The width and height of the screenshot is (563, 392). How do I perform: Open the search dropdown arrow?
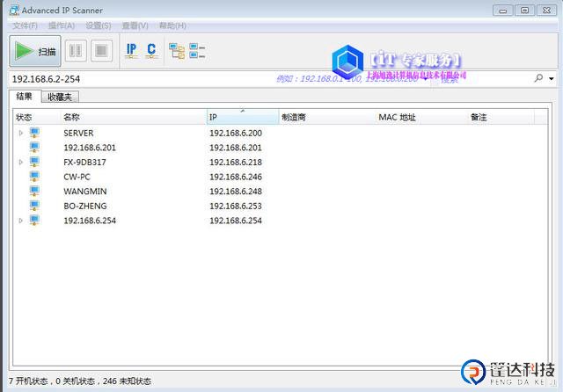[552, 78]
